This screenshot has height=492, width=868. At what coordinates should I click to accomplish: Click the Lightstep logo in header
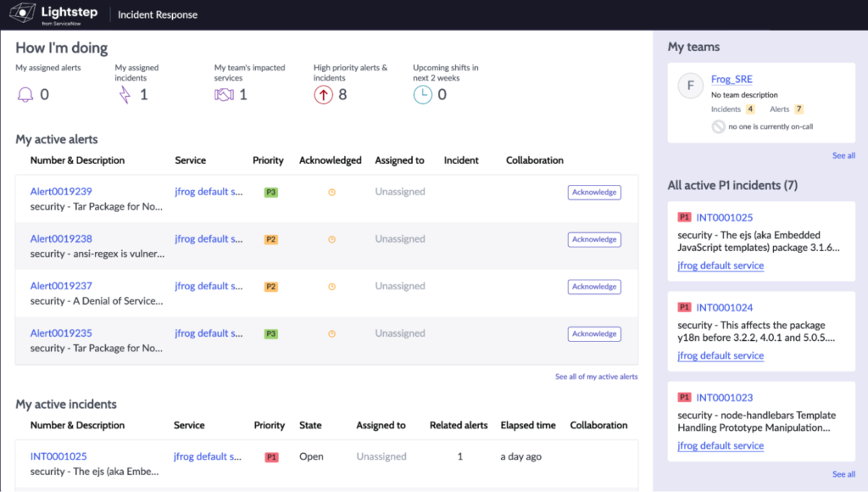pyautogui.click(x=53, y=14)
